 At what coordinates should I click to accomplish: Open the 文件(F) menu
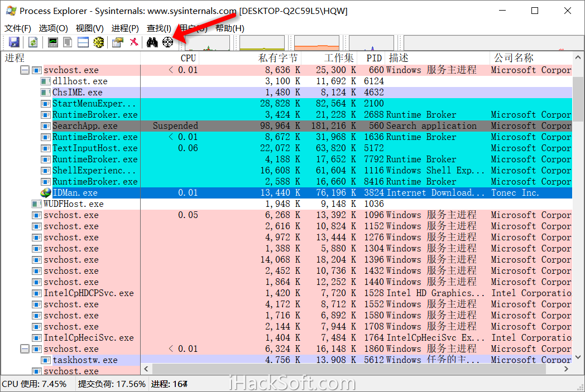(17, 28)
